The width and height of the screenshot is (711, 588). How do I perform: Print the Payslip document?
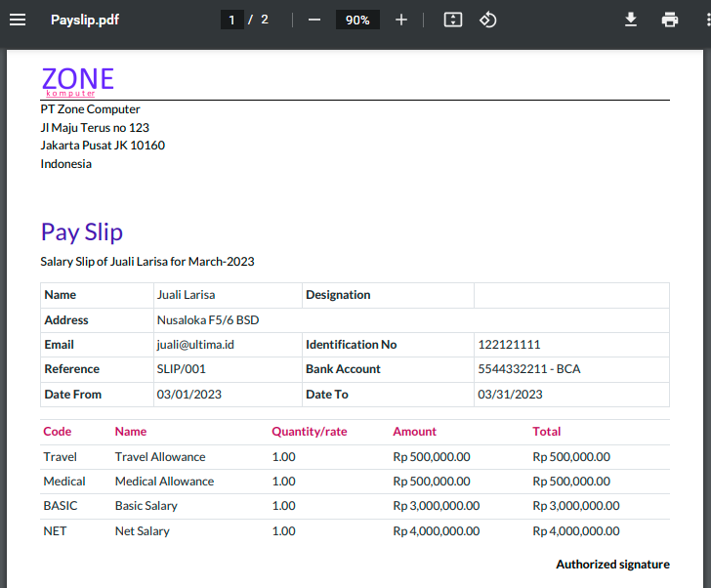[670, 20]
